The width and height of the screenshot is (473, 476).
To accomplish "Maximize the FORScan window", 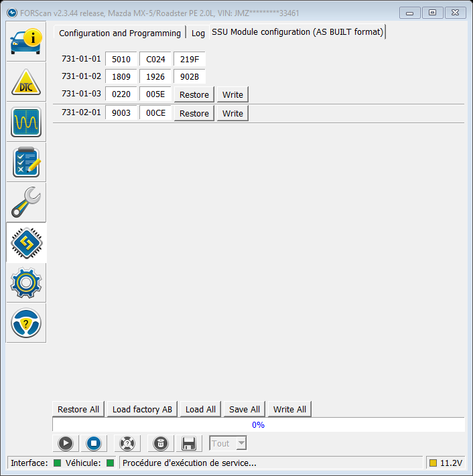I will point(432,13).
